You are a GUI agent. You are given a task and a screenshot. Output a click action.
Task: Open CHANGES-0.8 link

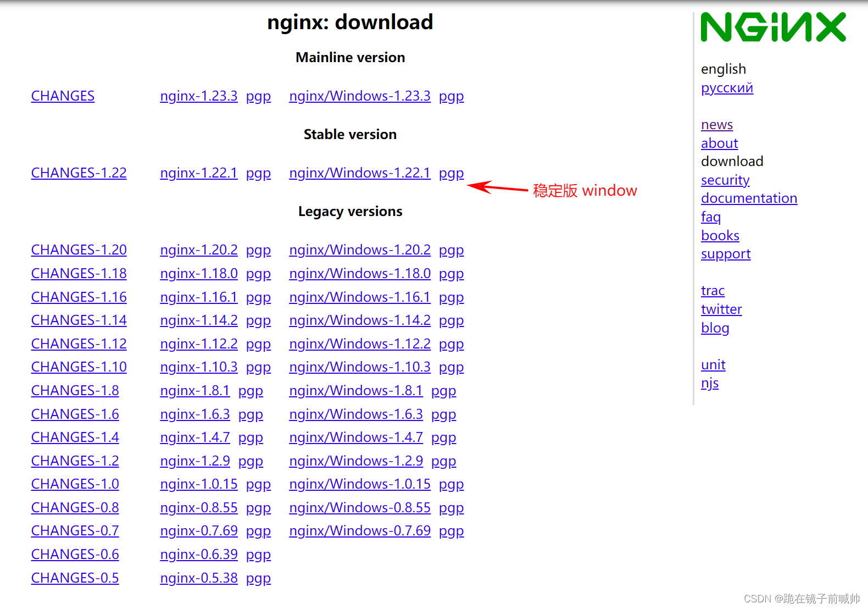click(x=75, y=508)
